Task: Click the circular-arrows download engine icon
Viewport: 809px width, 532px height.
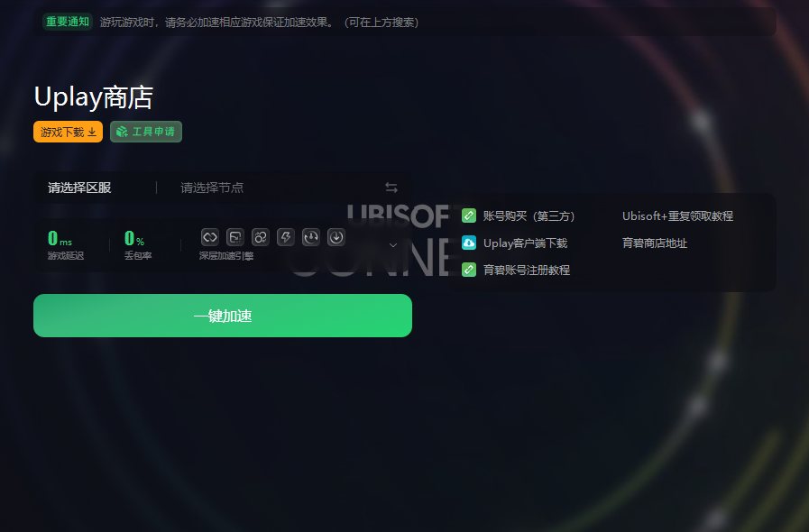Action: click(311, 237)
